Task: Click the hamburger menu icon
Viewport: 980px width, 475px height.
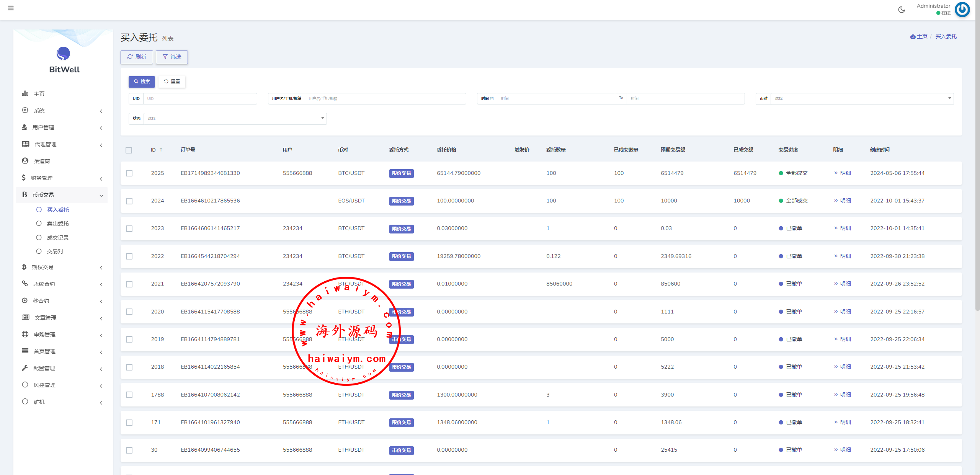Action: [11, 8]
